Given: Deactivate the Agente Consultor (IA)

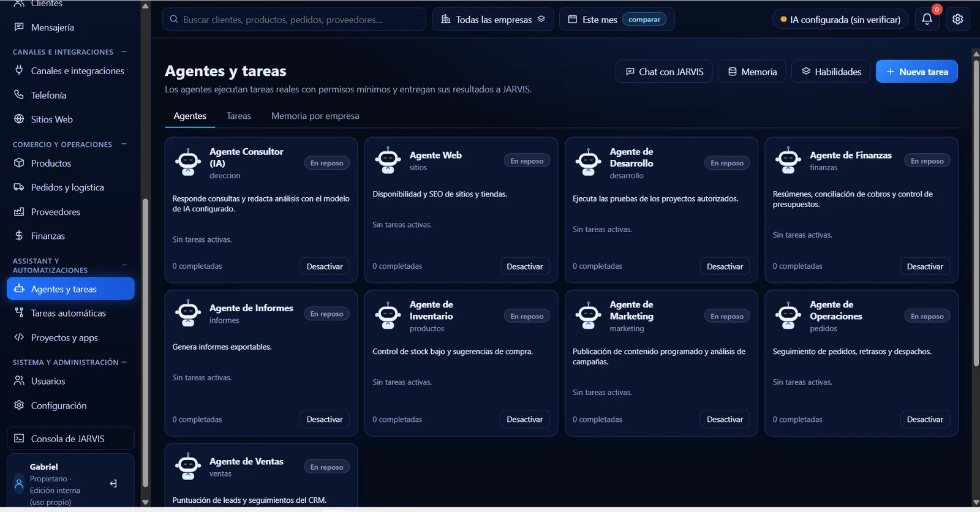Looking at the screenshot, I should click(325, 266).
